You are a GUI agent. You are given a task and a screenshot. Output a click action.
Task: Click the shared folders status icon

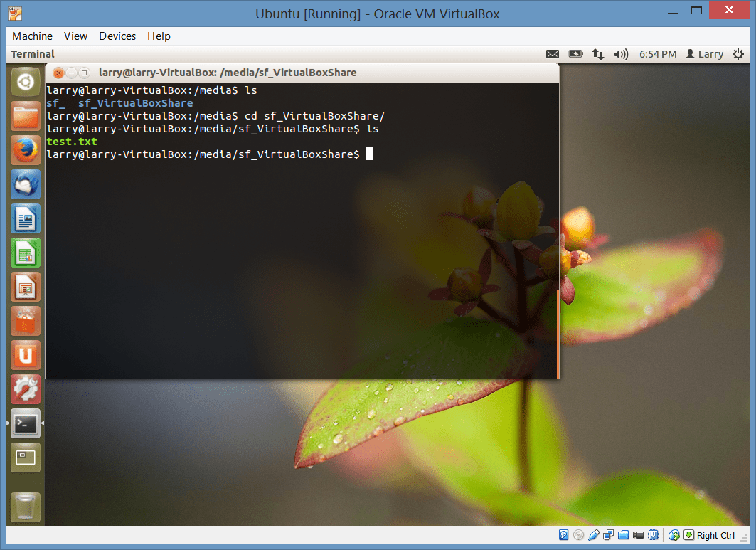point(624,534)
